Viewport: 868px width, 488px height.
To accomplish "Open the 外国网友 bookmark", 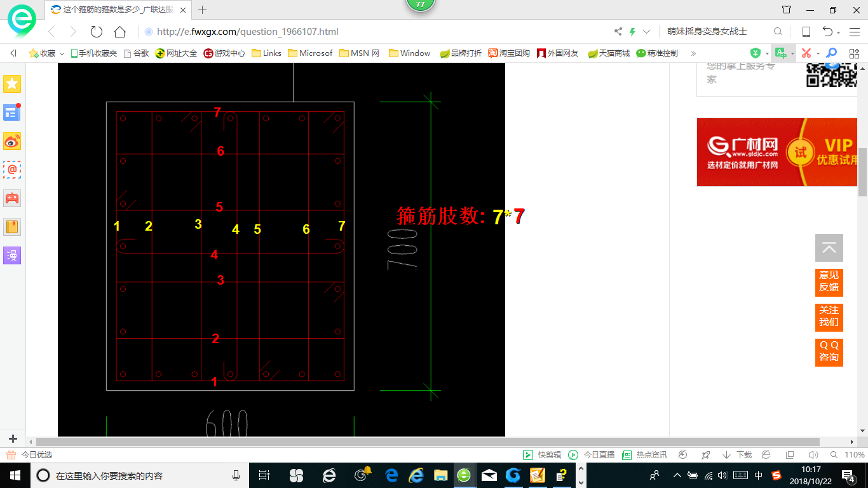I will (558, 53).
